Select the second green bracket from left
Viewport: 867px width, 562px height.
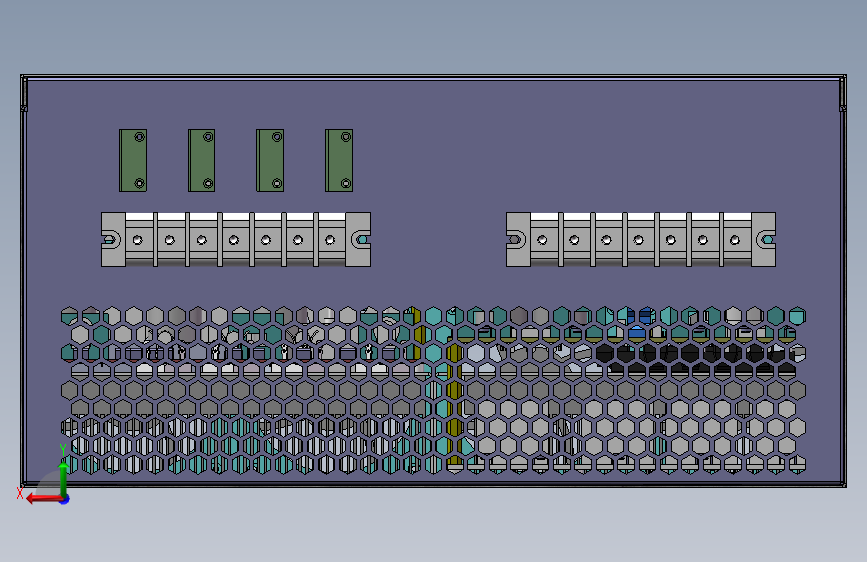click(x=202, y=160)
